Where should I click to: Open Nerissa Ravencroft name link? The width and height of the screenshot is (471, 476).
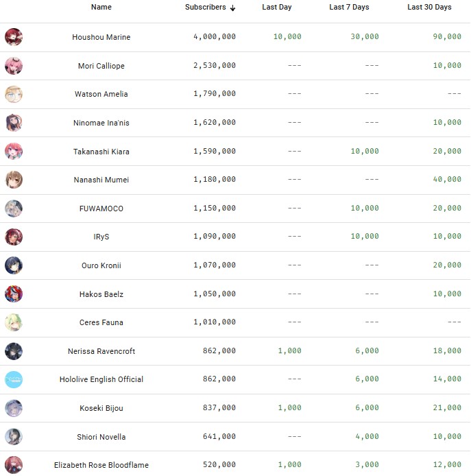(101, 351)
